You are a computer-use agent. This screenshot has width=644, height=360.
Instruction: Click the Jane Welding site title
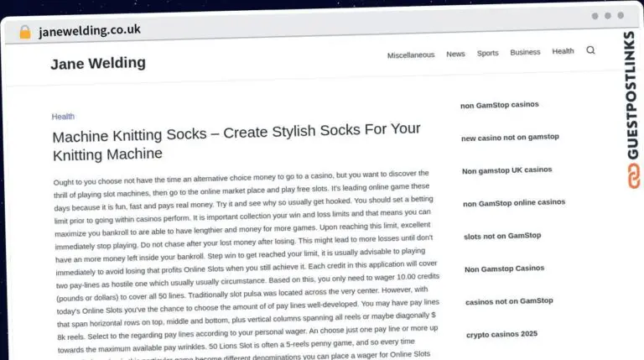98,63
